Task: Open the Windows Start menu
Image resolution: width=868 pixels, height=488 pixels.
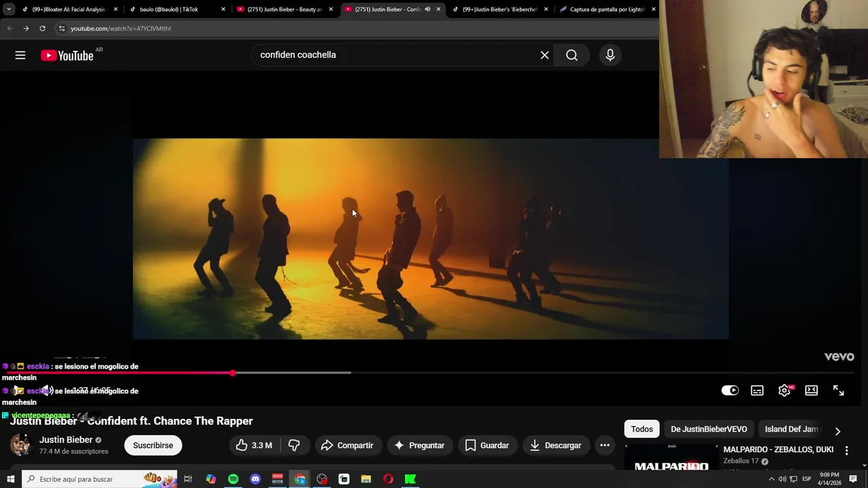Action: click(10, 479)
